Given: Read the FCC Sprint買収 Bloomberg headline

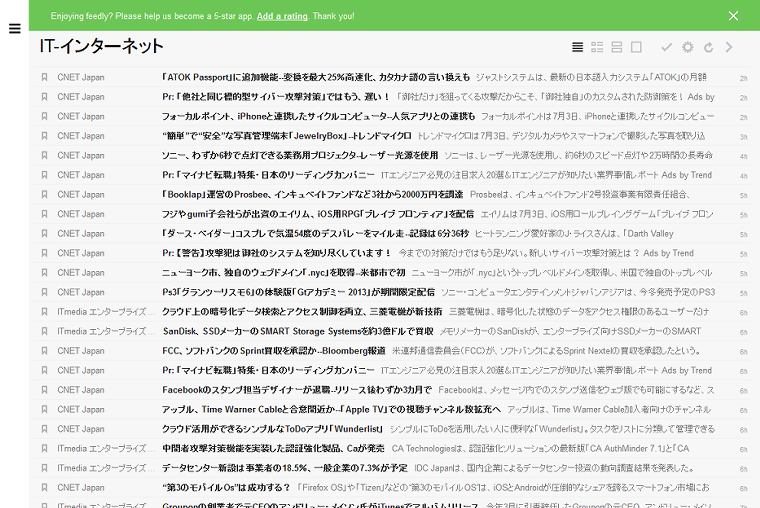Looking at the screenshot, I should pyautogui.click(x=274, y=350).
